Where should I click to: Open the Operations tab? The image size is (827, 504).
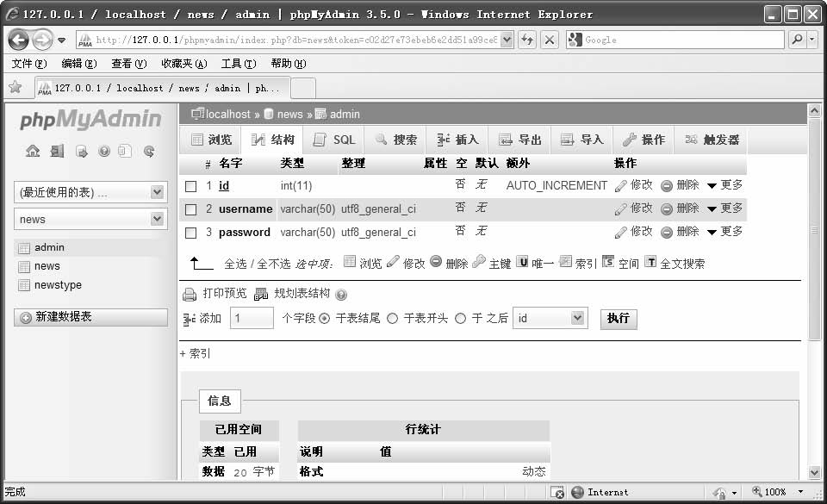[643, 140]
